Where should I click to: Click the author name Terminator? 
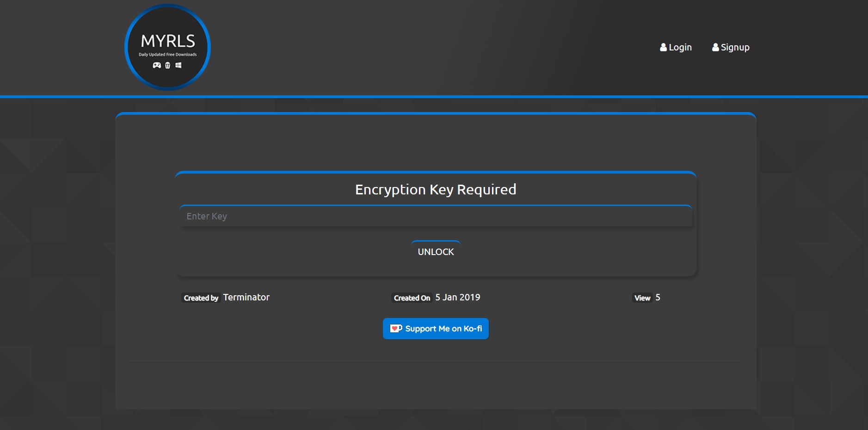[246, 297]
